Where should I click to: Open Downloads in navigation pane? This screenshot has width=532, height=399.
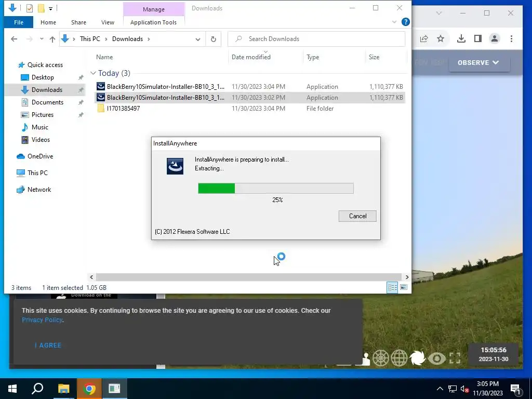[x=47, y=90]
